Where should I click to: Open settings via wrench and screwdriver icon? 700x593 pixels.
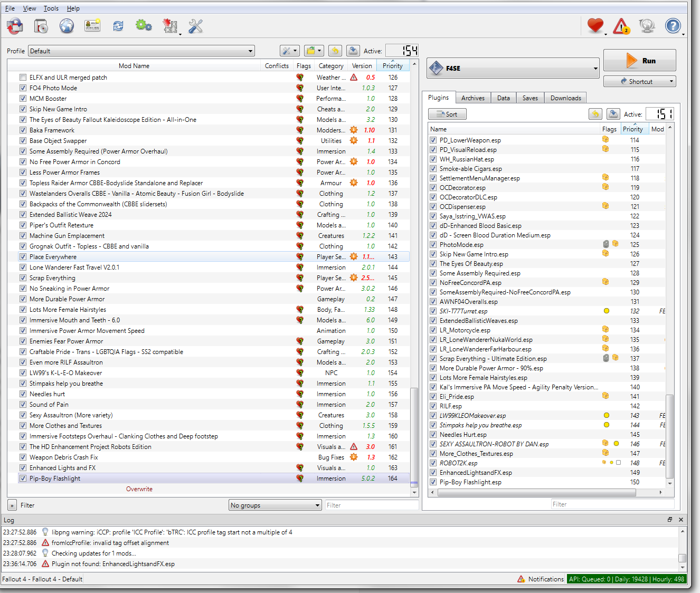[195, 26]
